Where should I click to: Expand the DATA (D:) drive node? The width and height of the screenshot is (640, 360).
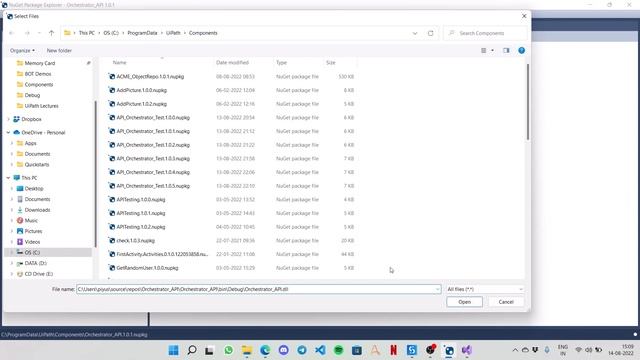click(12, 263)
